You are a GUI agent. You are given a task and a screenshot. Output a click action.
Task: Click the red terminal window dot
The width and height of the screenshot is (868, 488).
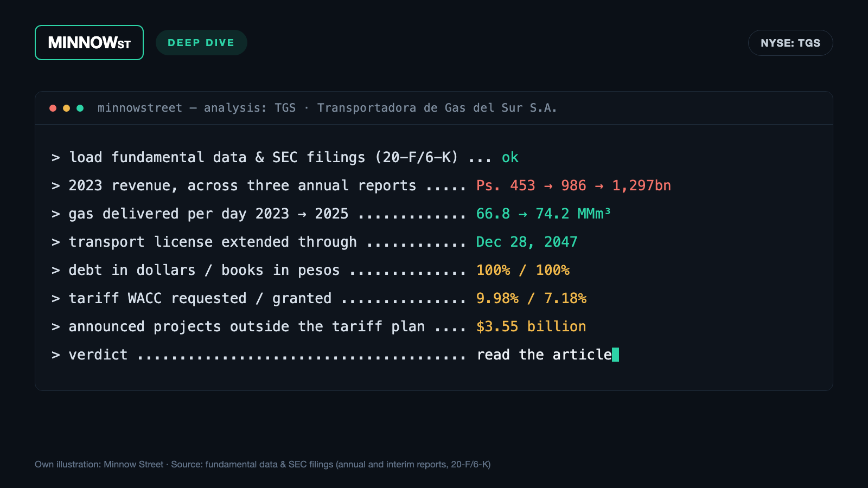pos(53,108)
